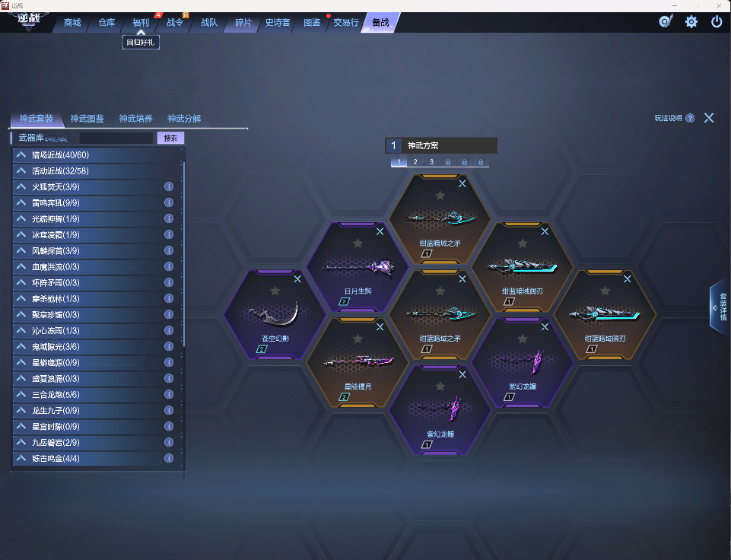This screenshot has height=560, width=731.
Task: Remove 日月生辉 from the hex grid
Action: 380,231
